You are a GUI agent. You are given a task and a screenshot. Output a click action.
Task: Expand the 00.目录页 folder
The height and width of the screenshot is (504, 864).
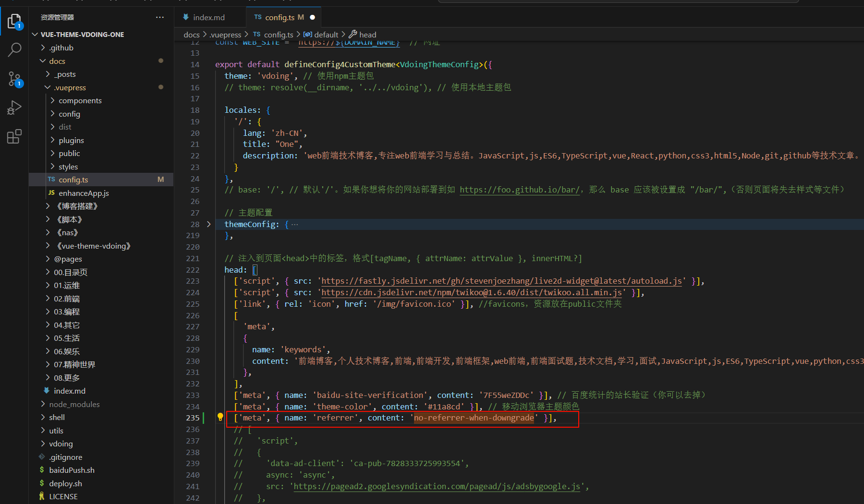click(x=48, y=272)
